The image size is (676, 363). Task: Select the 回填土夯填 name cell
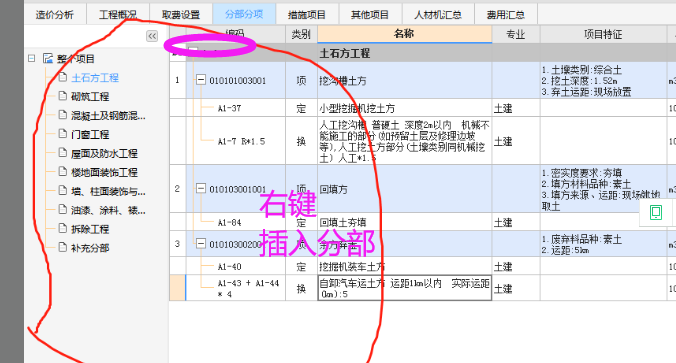coord(404,222)
